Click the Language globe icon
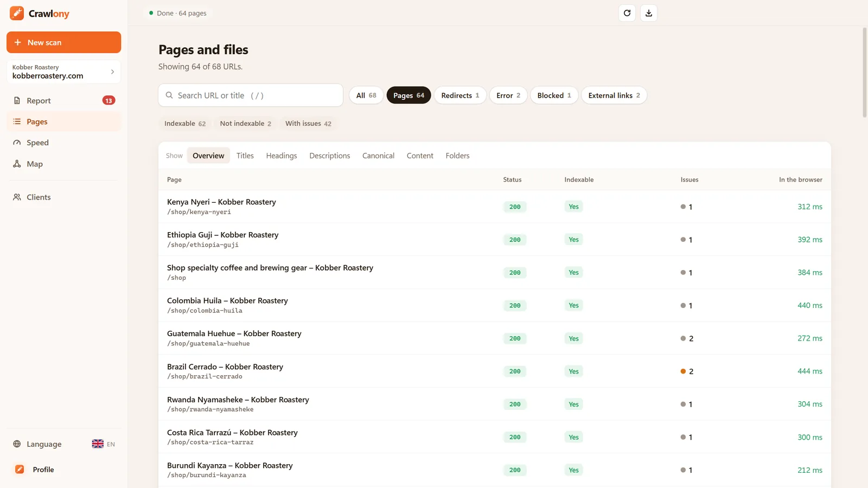 click(x=17, y=444)
